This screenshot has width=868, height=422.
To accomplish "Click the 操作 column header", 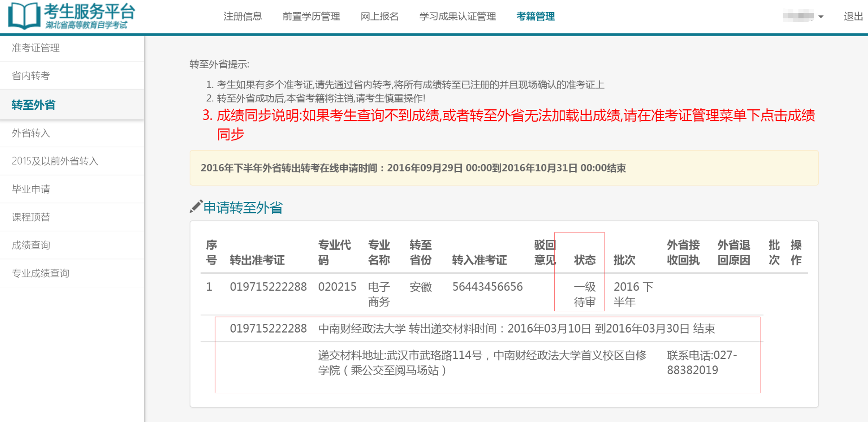I will click(x=796, y=252).
